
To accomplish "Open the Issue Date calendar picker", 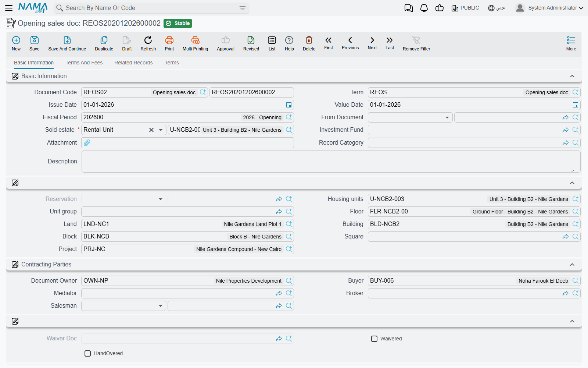I will (x=289, y=105).
